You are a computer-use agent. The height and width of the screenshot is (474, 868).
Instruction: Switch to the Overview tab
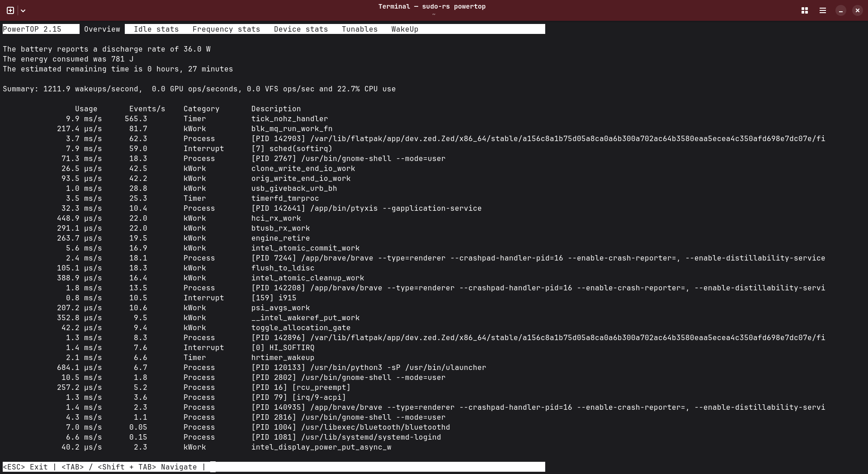coord(102,29)
